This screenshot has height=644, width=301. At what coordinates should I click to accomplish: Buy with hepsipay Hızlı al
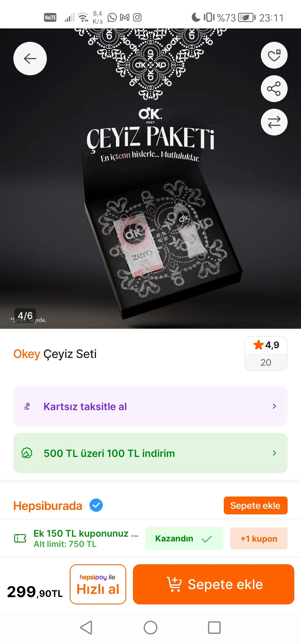click(x=98, y=584)
